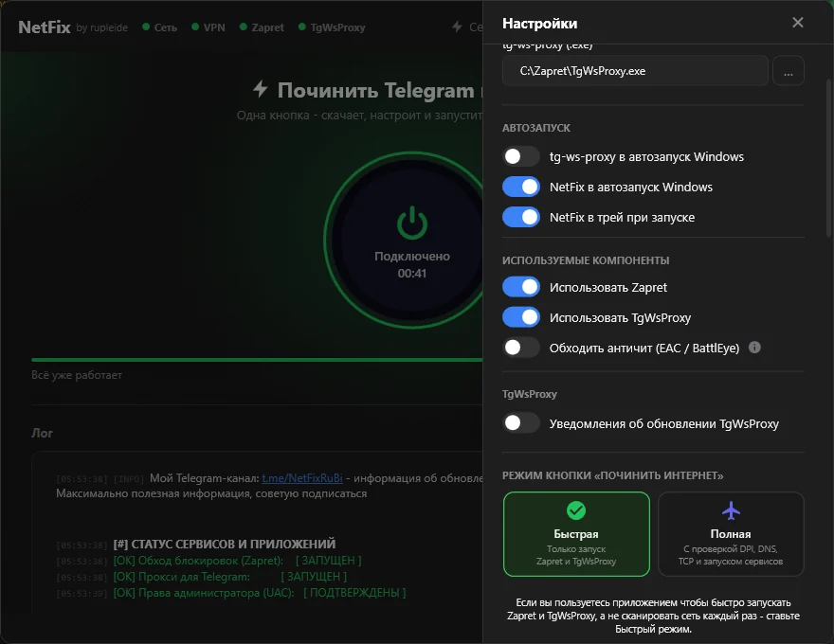This screenshot has width=834, height=644.
Task: Click the NetFix logo title
Action: (45, 27)
